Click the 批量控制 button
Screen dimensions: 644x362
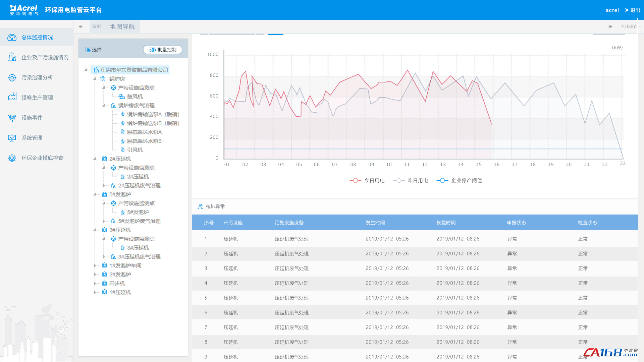click(x=163, y=50)
